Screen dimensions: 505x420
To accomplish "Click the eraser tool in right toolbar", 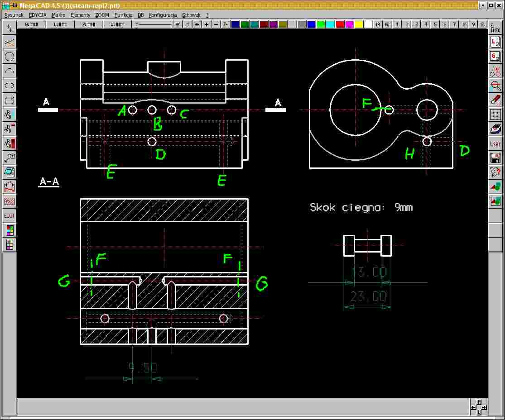I will pyautogui.click(x=495, y=100).
